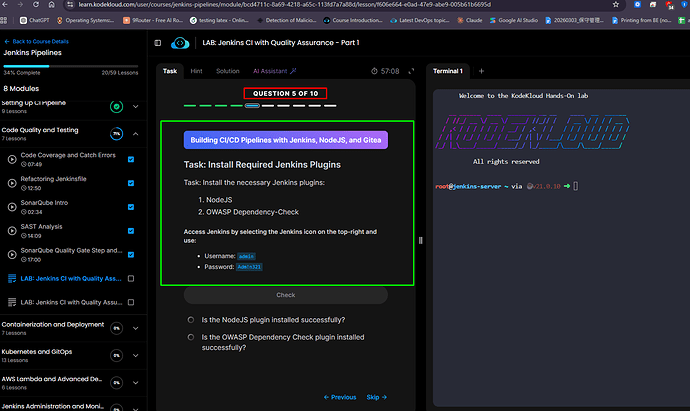Image resolution: width=690 pixels, height=411 pixels.
Task: Open the testing latex bookmark
Action: (219, 20)
